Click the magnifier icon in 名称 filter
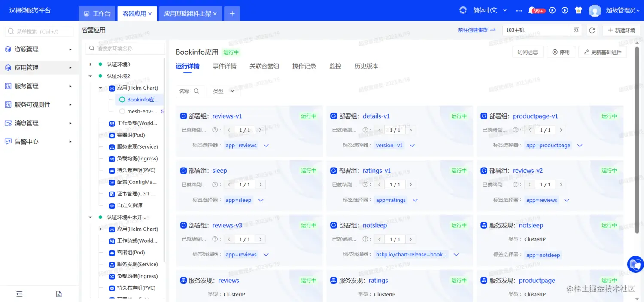The image size is (644, 302). click(x=197, y=91)
